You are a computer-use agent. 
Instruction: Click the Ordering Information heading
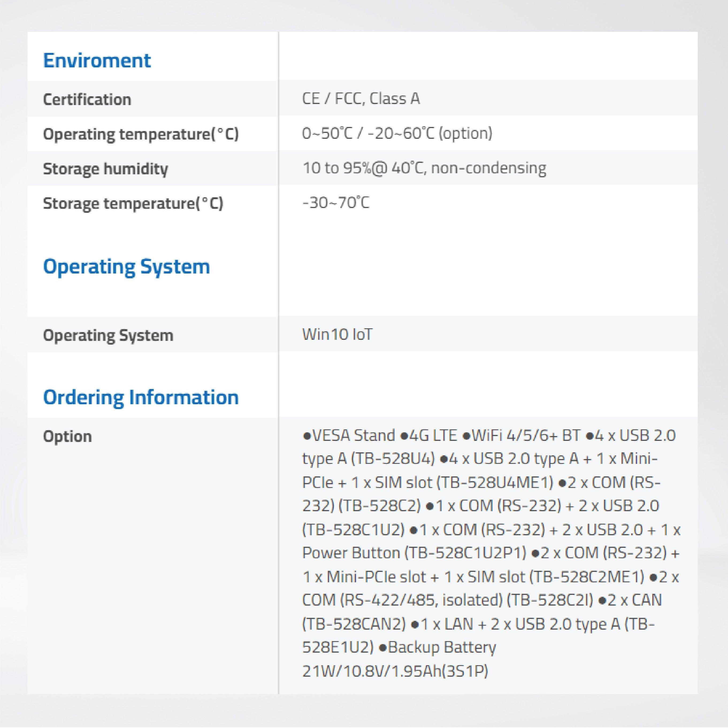(141, 398)
